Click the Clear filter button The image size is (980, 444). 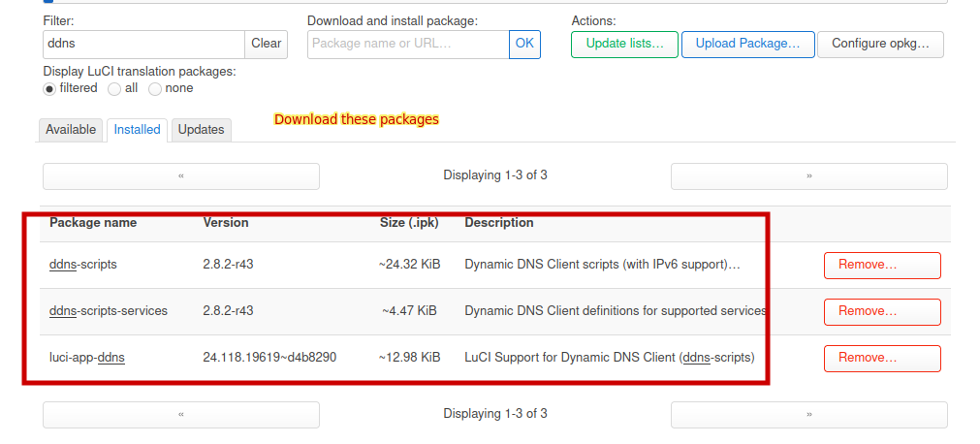tap(267, 44)
